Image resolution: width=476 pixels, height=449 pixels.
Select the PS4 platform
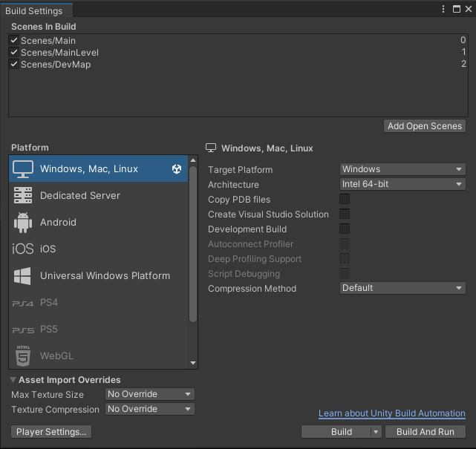point(98,303)
